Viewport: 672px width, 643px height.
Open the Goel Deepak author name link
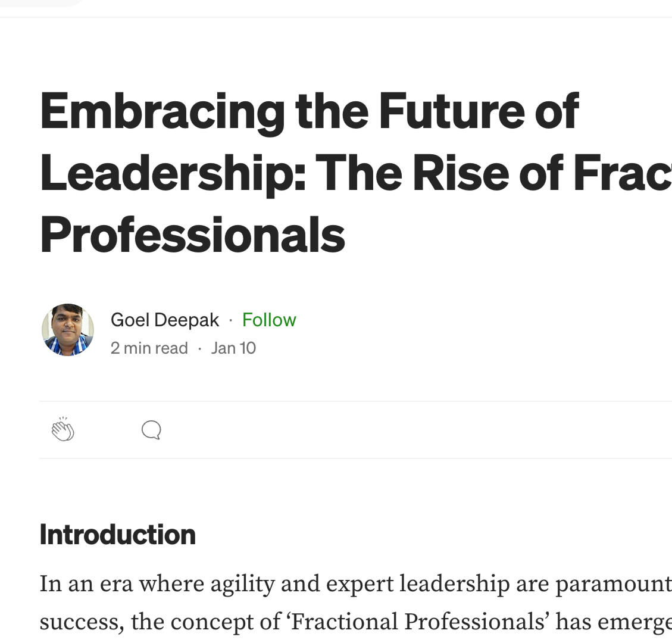pyautogui.click(x=165, y=320)
